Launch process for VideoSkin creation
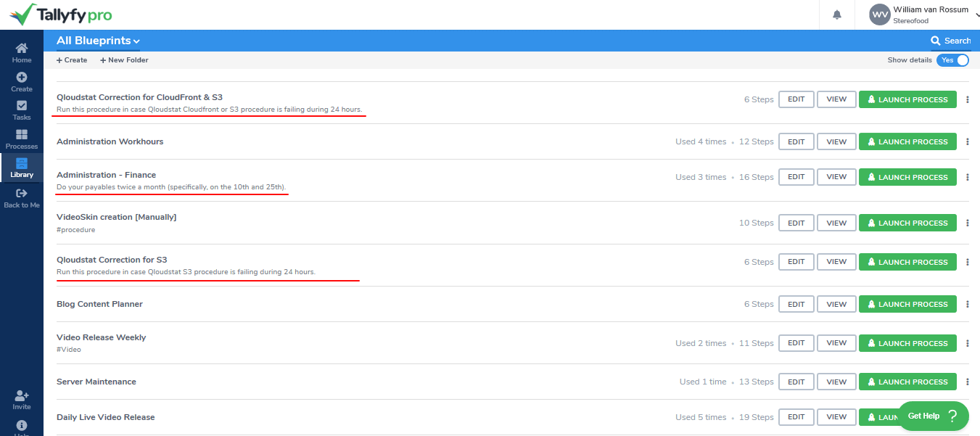This screenshot has width=980, height=436. pos(907,223)
